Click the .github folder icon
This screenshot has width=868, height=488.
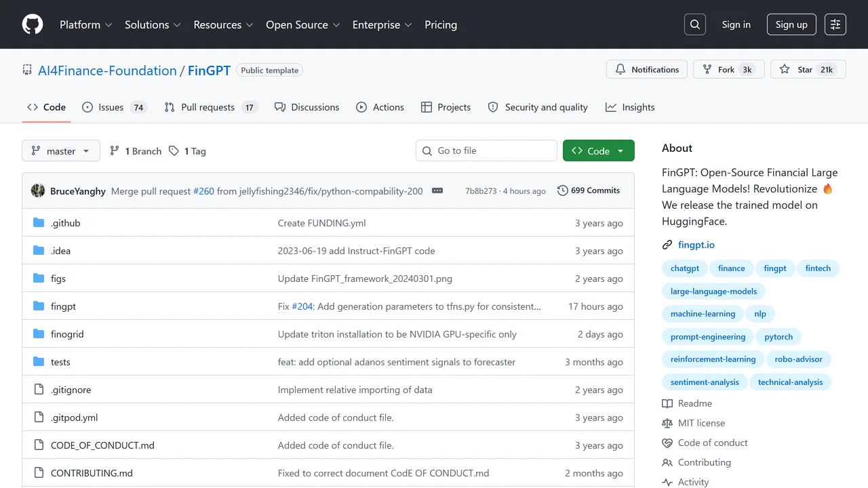pos(39,223)
